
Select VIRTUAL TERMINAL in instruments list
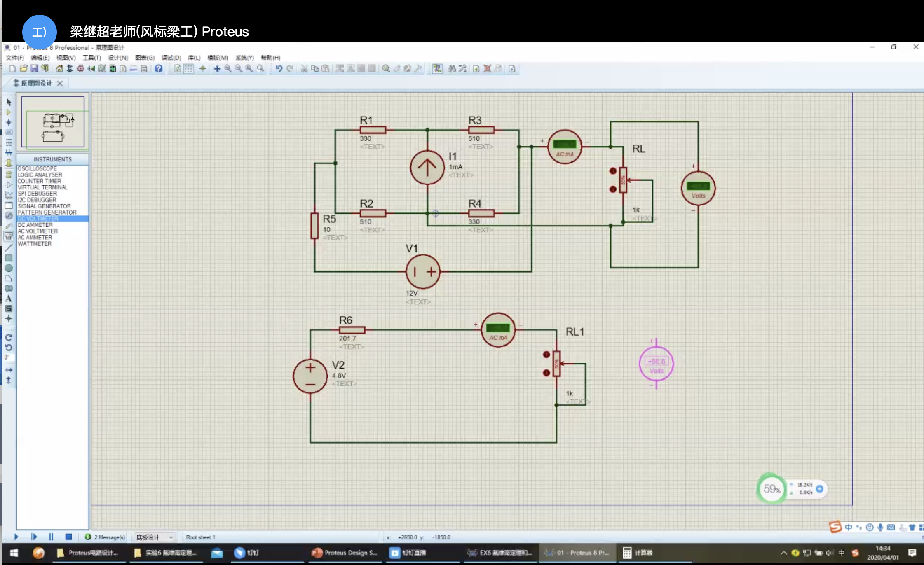click(x=42, y=187)
